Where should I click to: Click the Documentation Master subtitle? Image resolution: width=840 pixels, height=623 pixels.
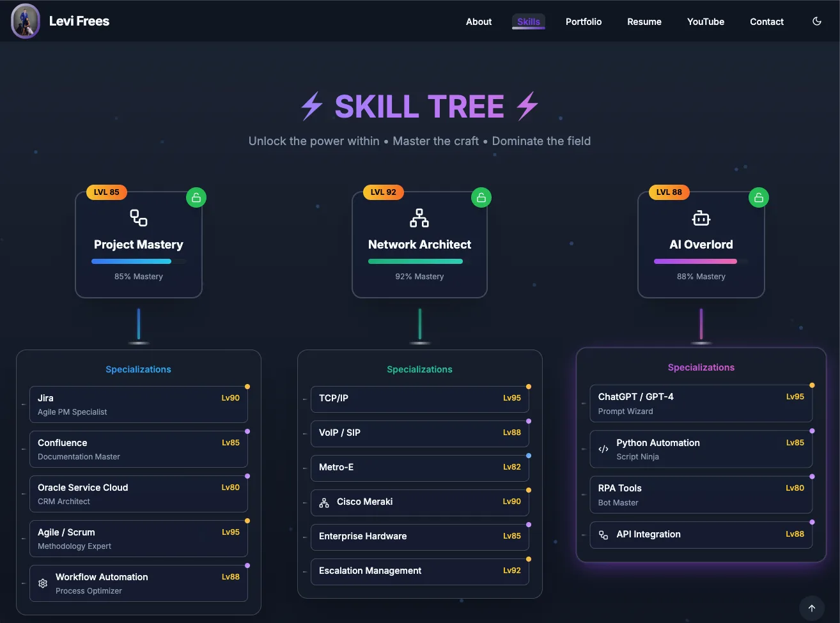tap(79, 457)
